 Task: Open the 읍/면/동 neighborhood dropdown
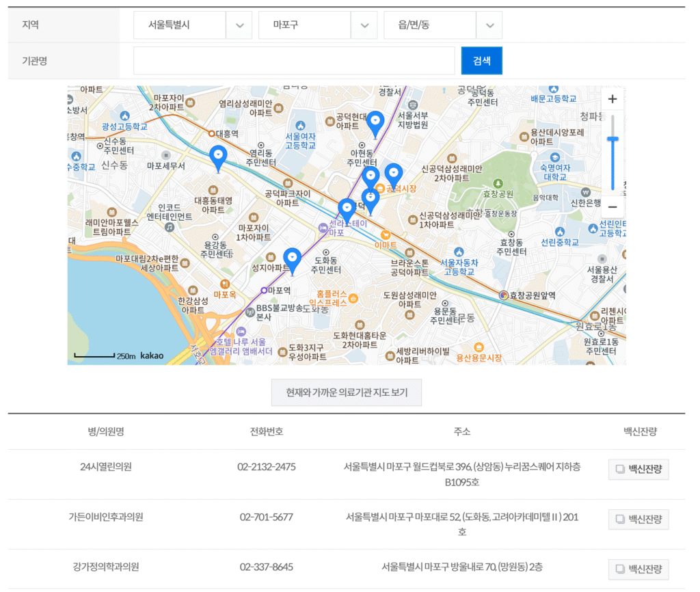[442, 25]
